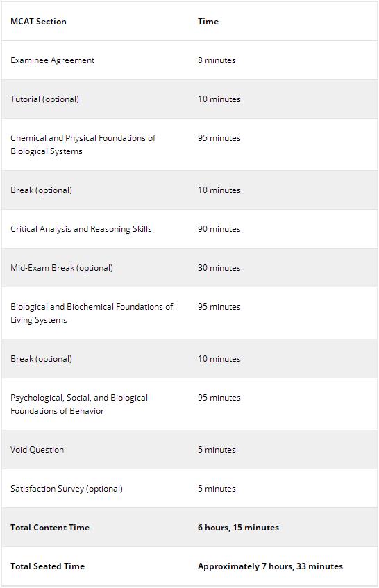Click the 8 minutes time cell
This screenshot has width=379, height=588.
coord(217,60)
